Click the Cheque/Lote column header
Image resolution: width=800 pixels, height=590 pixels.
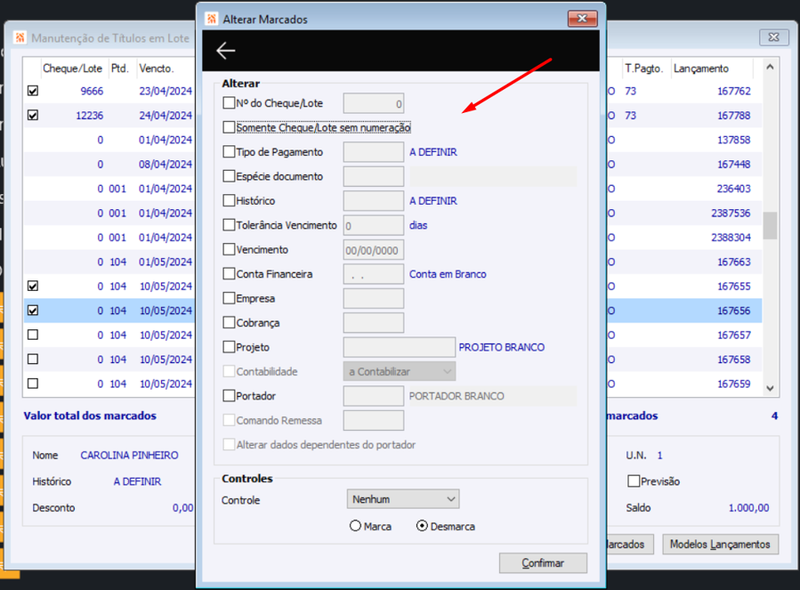(x=72, y=68)
